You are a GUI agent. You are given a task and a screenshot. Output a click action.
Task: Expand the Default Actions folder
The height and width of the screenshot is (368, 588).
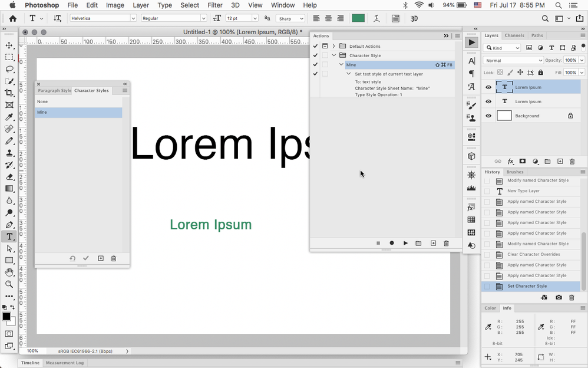[x=333, y=46]
